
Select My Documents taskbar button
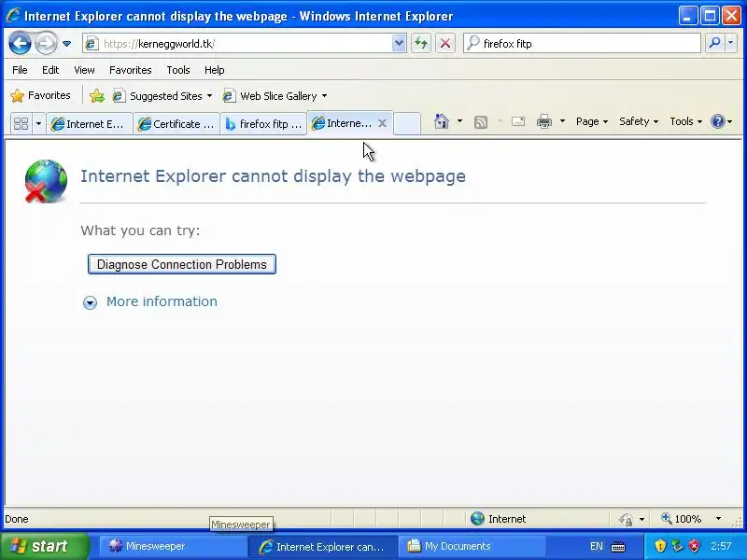[x=472, y=546]
